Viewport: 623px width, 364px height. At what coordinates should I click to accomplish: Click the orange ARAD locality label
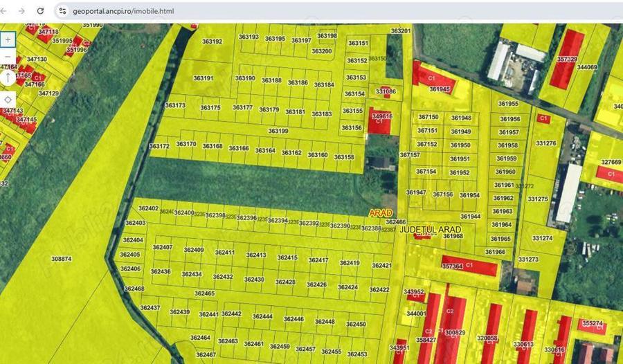(x=380, y=212)
